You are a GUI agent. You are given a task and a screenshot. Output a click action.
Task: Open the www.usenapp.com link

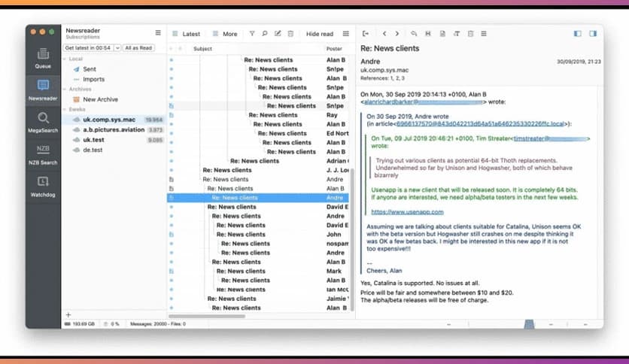(x=407, y=211)
